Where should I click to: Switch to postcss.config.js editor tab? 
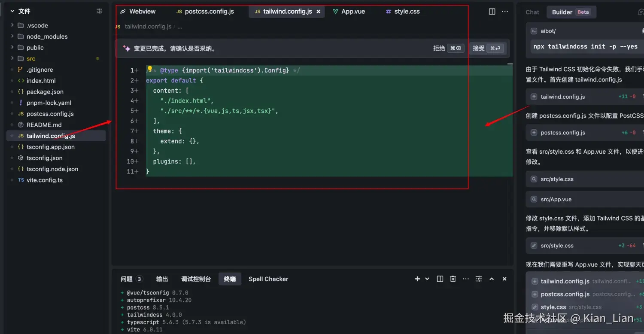[205, 12]
